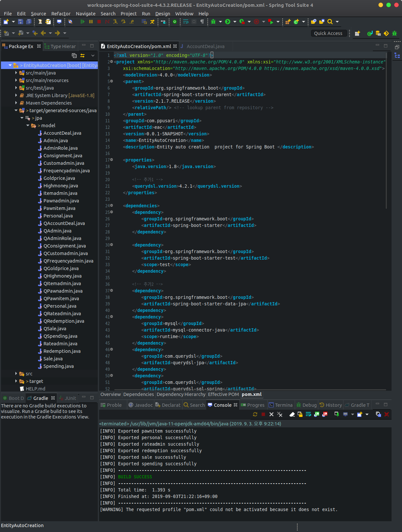Collapse the target/generated-sources/java folder

(16, 111)
